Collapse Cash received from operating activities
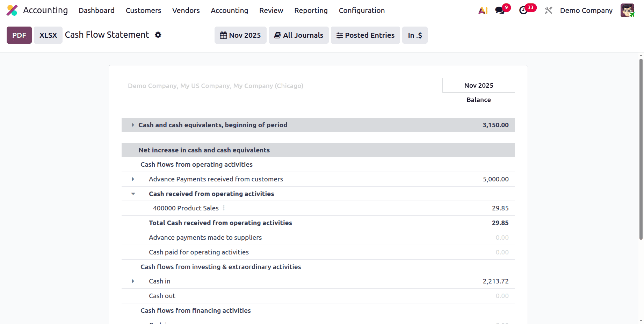Viewport: 644px width, 324px height. point(133,194)
